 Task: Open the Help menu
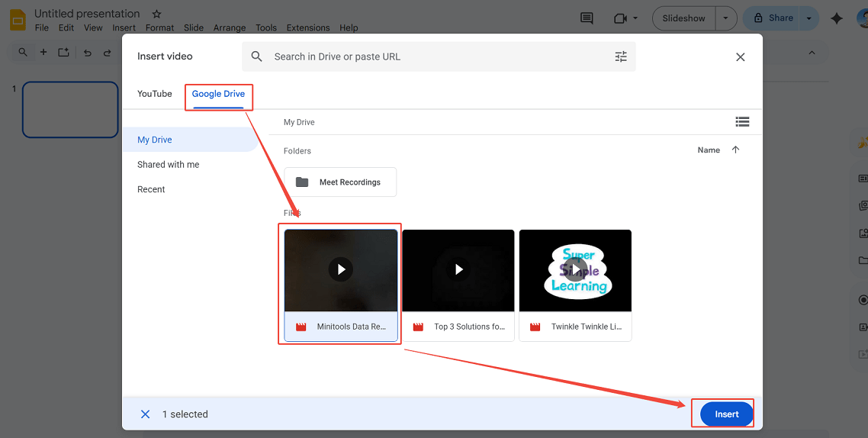pos(349,27)
